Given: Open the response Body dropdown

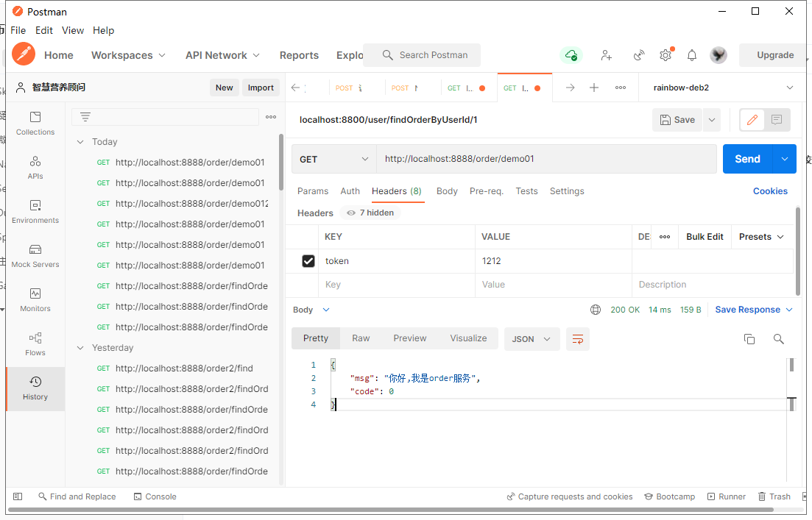Looking at the screenshot, I should click(311, 310).
